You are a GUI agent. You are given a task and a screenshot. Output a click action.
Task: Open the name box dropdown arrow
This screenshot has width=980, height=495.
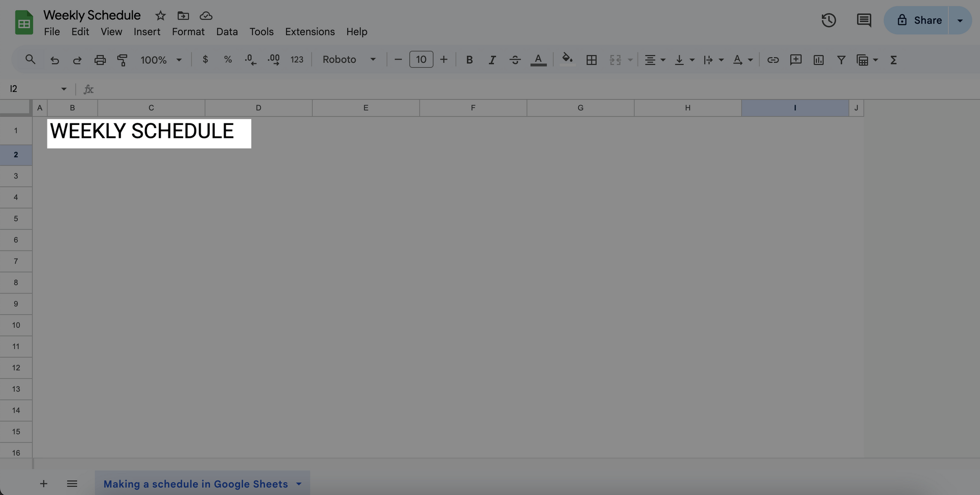pyautogui.click(x=64, y=89)
